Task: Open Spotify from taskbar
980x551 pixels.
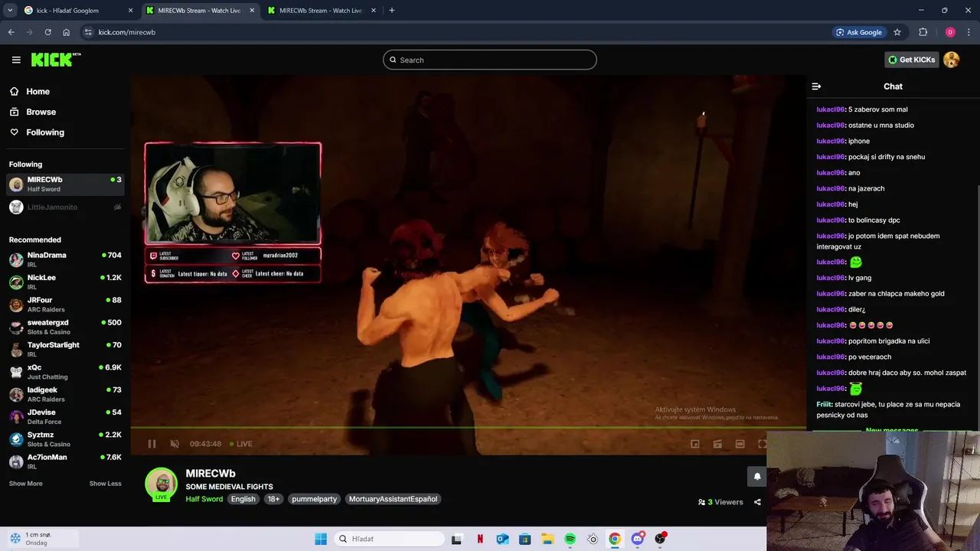Action: tap(570, 539)
